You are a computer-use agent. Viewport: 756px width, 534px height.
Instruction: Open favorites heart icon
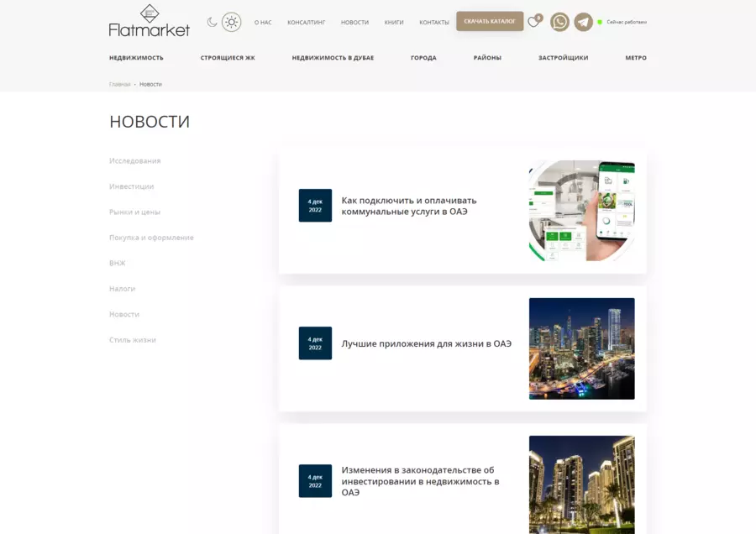(533, 22)
